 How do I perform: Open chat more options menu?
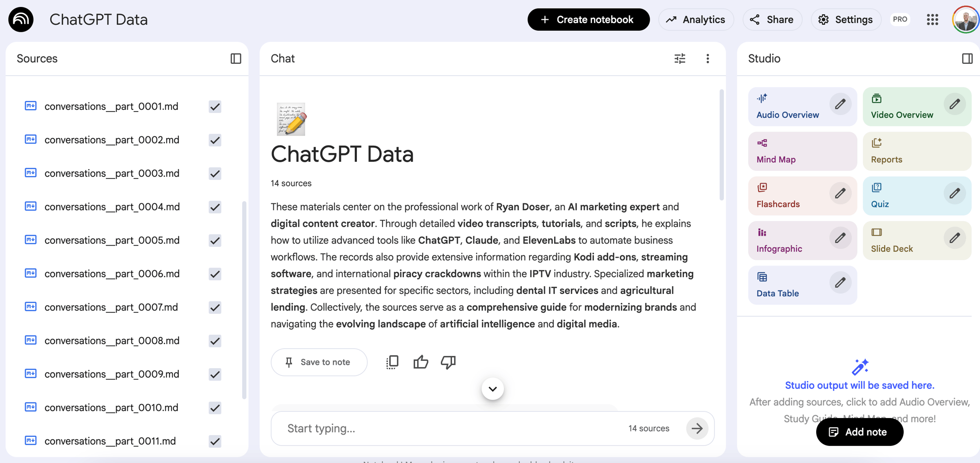pos(708,58)
